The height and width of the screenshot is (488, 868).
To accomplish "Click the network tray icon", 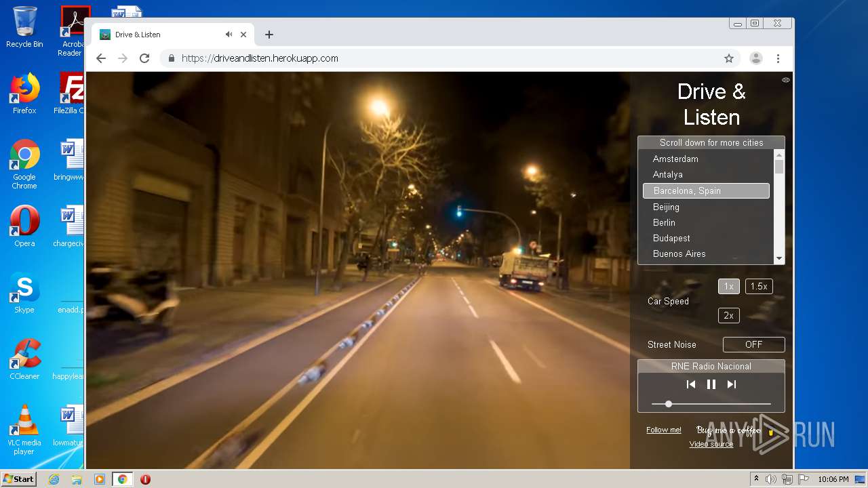I will point(787,479).
